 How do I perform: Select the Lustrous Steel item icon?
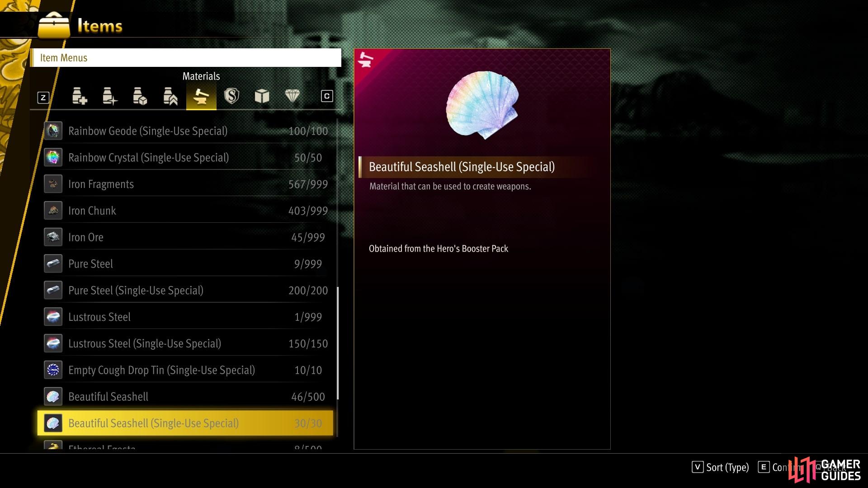click(x=53, y=317)
